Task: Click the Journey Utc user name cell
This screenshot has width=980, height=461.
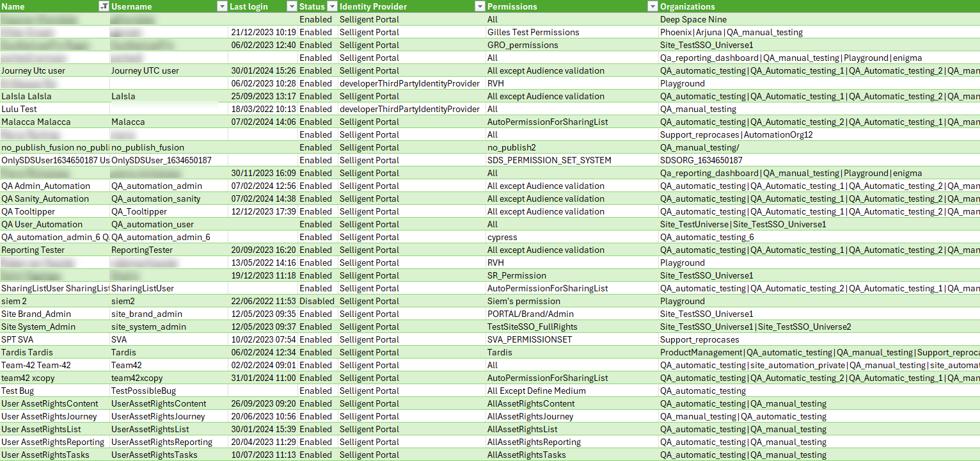Action: (x=33, y=70)
